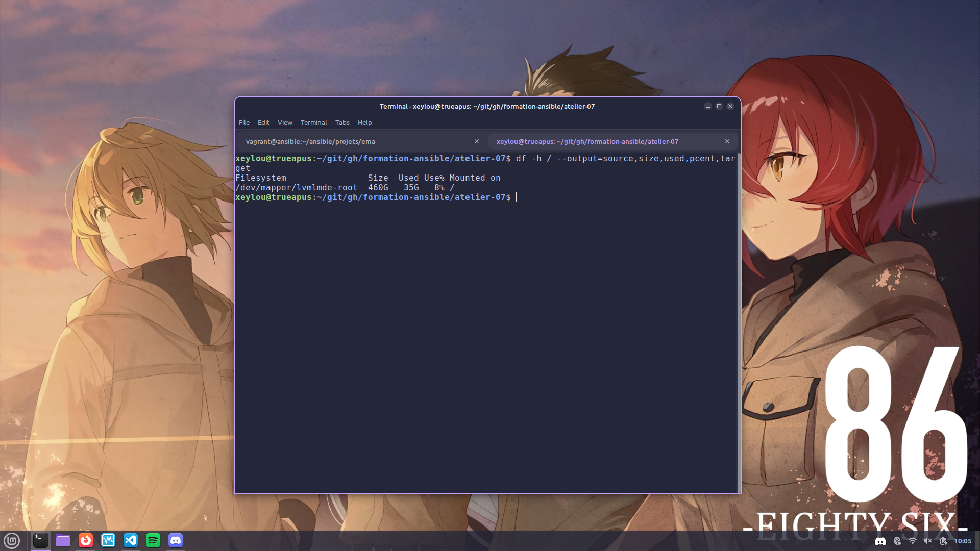Click the 10:05 clock in the panel
Viewport: 980px width, 551px height.
[963, 541]
